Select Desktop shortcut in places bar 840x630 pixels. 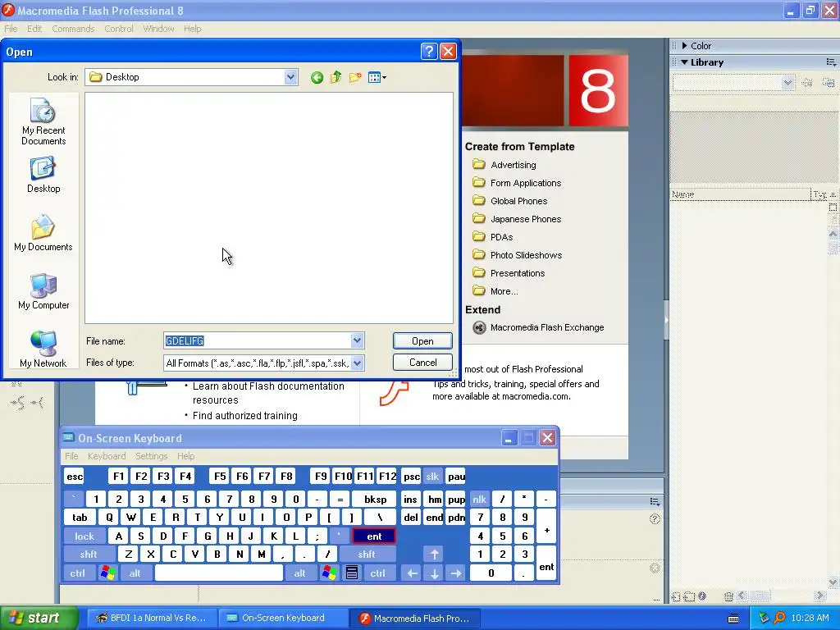tap(43, 175)
